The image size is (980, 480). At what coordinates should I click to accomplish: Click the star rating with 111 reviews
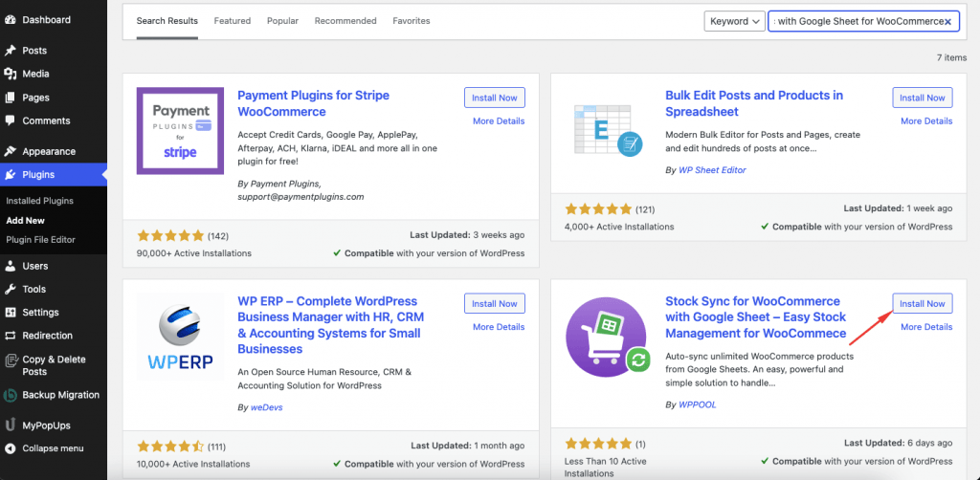coord(170,447)
